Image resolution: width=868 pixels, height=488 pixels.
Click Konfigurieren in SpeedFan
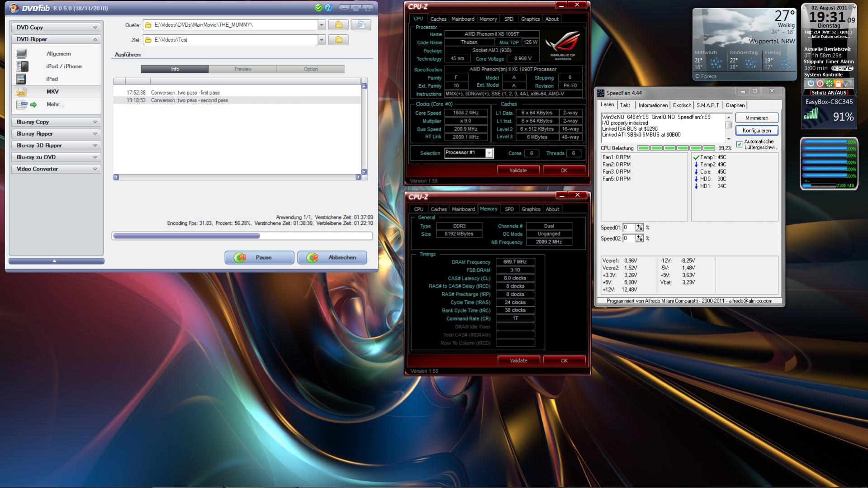click(757, 131)
